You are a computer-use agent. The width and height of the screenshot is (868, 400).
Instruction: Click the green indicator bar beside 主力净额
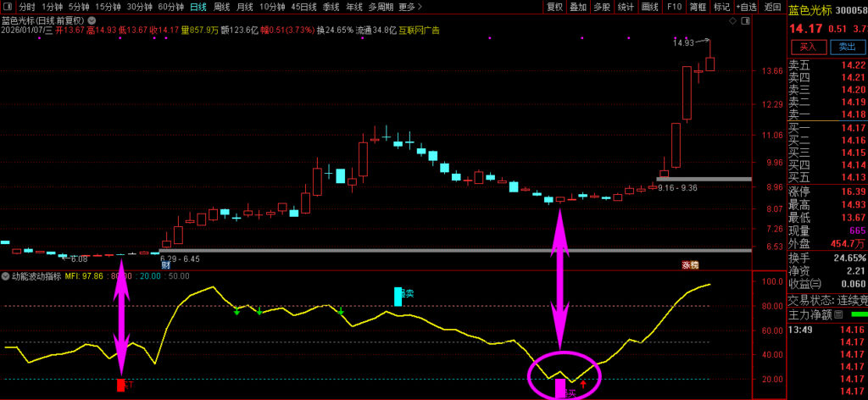859,314
